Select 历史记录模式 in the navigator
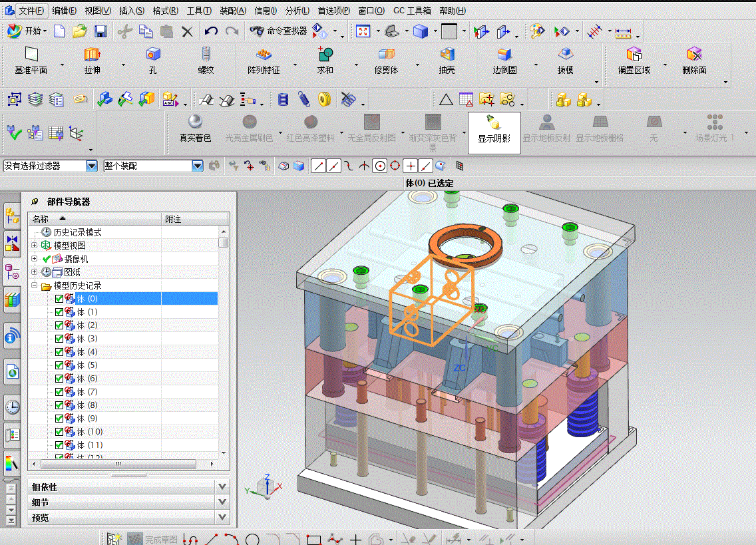This screenshot has width=756, height=545. click(x=77, y=232)
